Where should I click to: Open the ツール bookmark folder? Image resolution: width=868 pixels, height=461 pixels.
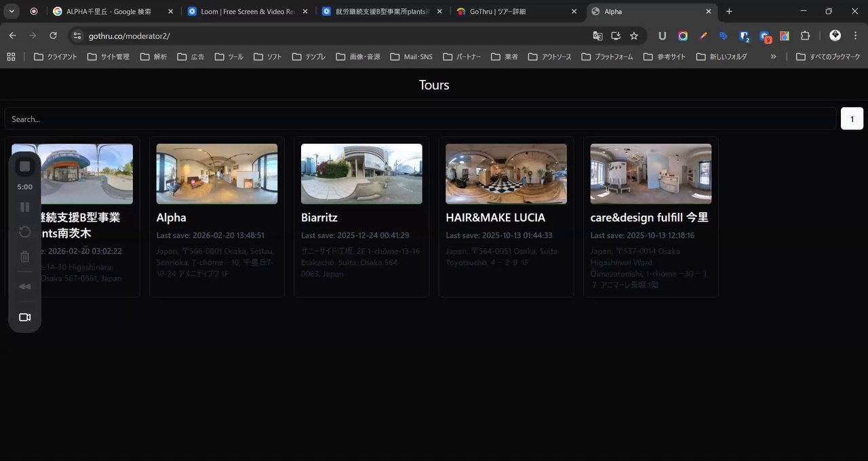tap(229, 57)
